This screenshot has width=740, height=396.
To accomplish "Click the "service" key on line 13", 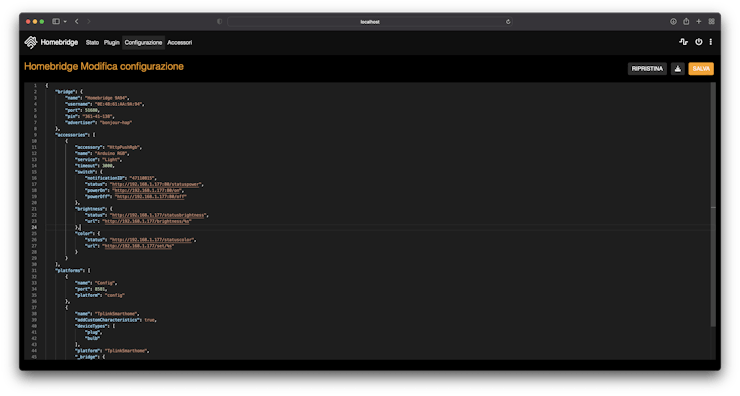I will click(x=86, y=160).
